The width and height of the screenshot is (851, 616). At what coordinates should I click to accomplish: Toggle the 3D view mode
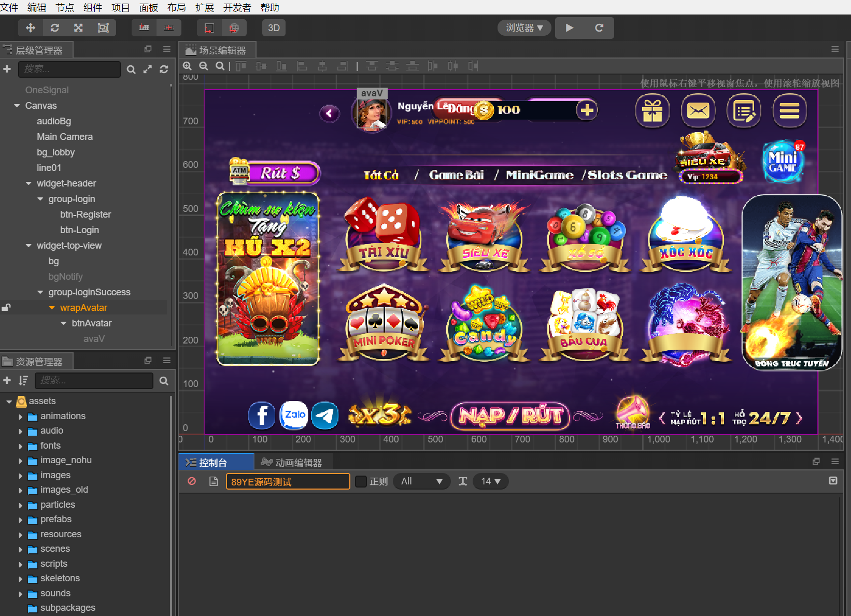[274, 28]
